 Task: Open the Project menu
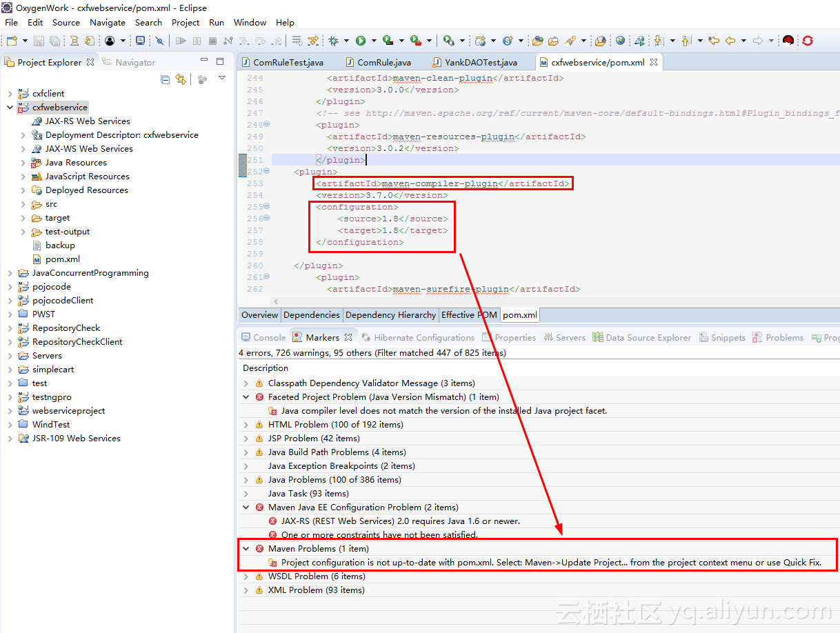pos(186,22)
